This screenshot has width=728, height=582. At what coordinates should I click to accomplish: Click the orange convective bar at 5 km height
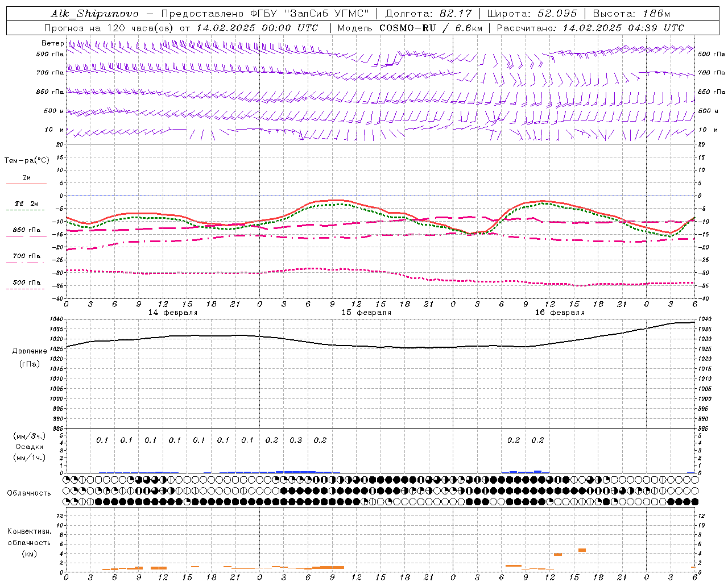click(582, 550)
